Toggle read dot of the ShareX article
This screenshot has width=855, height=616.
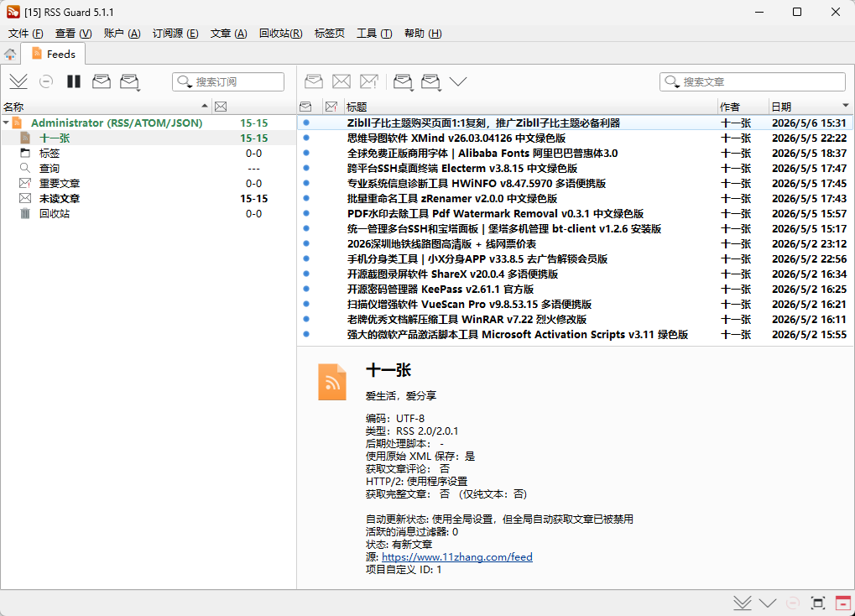(x=306, y=274)
